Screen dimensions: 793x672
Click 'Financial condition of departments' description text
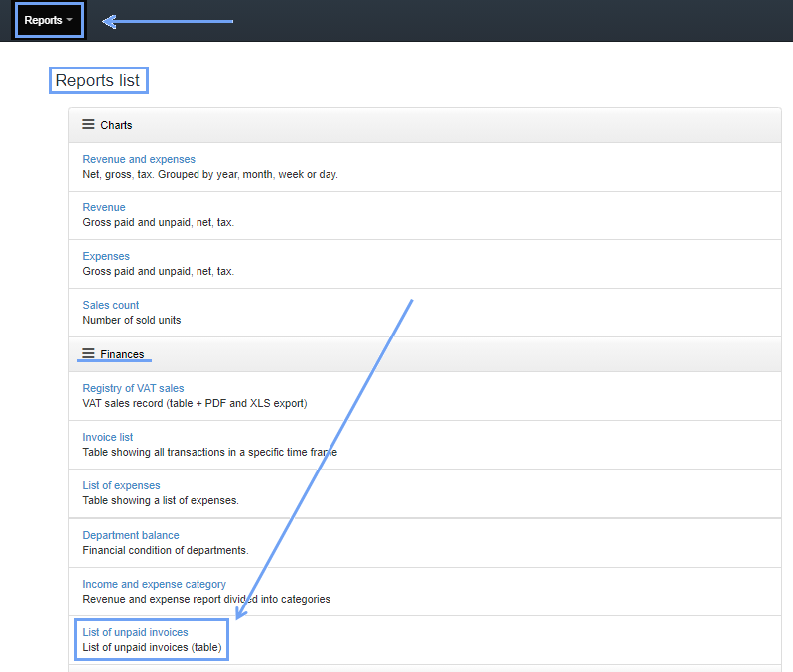pyautogui.click(x=166, y=550)
